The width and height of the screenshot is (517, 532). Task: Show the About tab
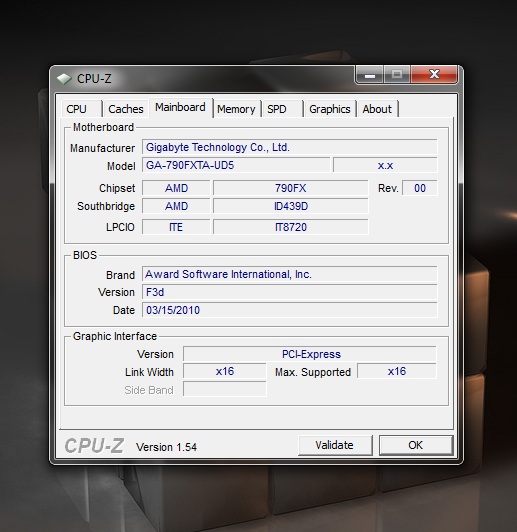tap(377, 109)
